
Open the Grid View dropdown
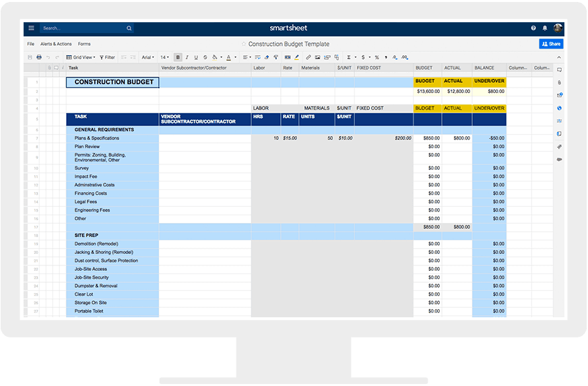[81, 57]
